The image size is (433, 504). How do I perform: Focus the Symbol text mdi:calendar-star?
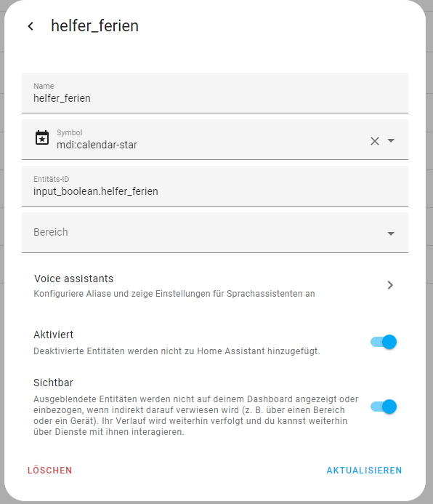click(x=97, y=145)
